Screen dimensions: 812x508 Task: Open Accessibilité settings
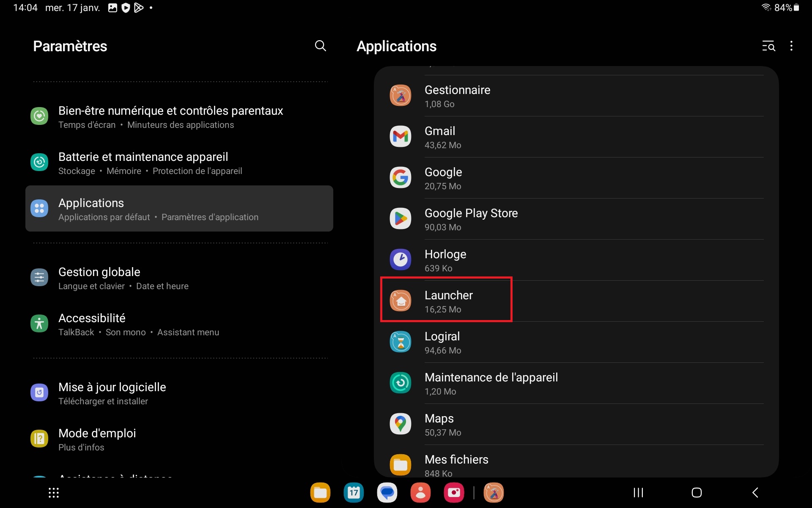pos(179,324)
